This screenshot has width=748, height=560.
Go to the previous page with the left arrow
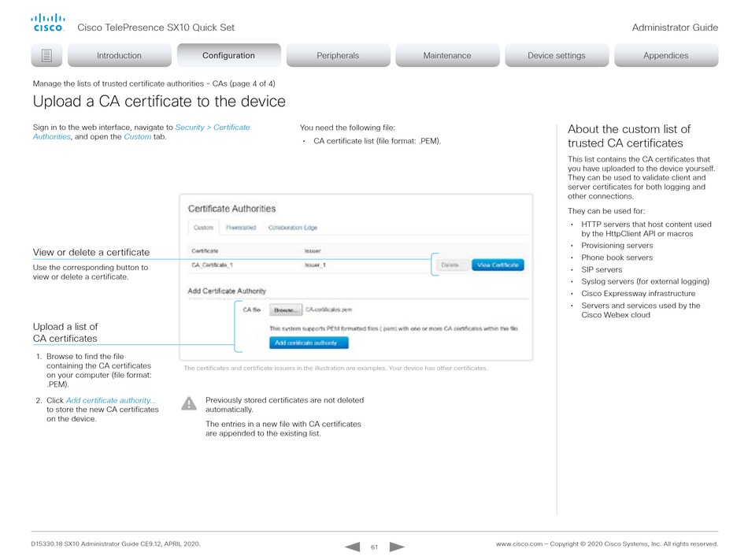point(353,547)
